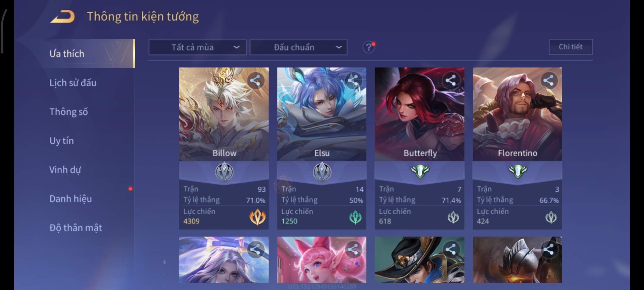This screenshot has height=290, width=644.
Task: Share Elsu's hero card
Action: [x=353, y=80]
